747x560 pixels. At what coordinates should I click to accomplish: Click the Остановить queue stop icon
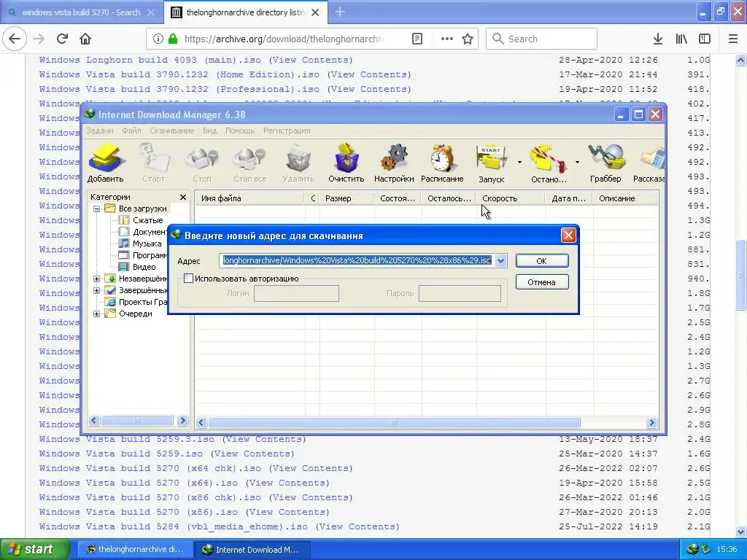tap(549, 163)
